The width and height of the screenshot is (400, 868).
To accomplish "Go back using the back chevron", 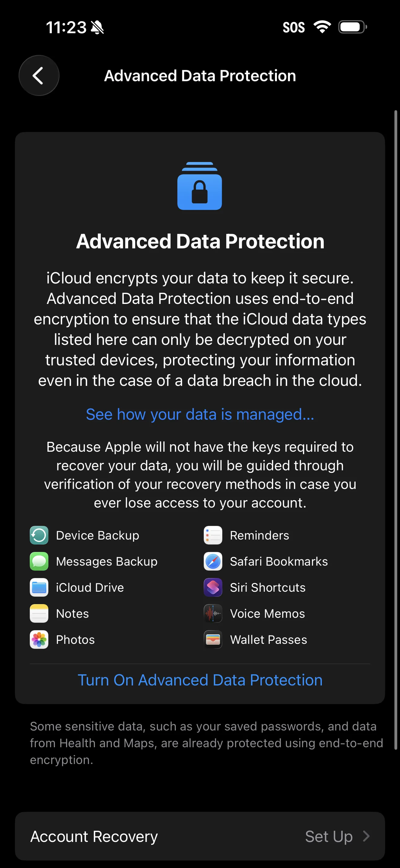I will pyautogui.click(x=39, y=75).
